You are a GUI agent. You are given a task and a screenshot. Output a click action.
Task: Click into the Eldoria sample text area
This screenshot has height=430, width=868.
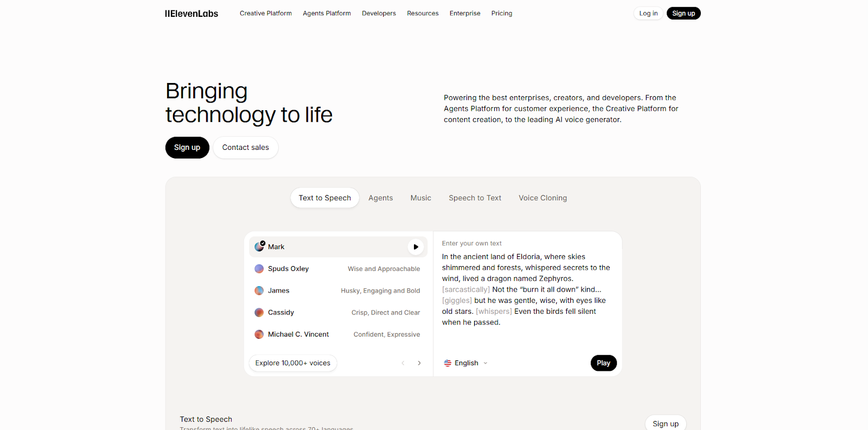pos(526,289)
